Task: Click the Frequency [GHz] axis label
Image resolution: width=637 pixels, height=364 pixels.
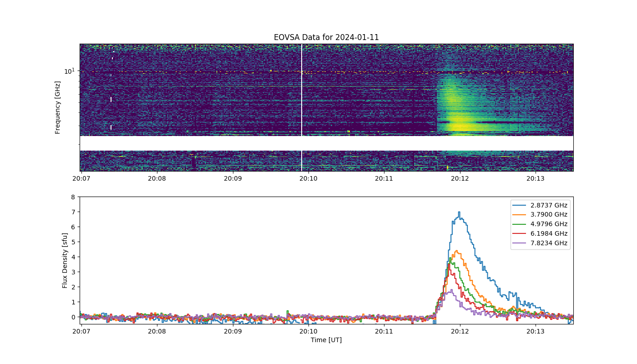Action: [58, 107]
